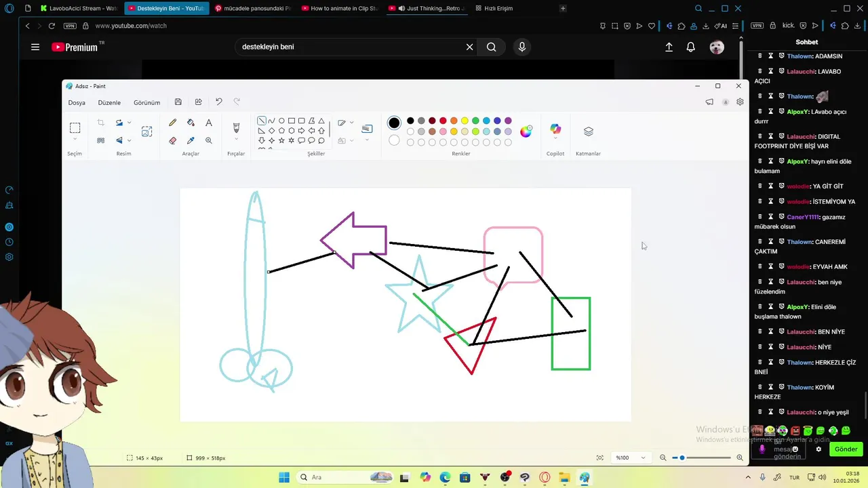The height and width of the screenshot is (488, 868).
Task: Open the YouTube hamburger menu
Action: [x=35, y=47]
